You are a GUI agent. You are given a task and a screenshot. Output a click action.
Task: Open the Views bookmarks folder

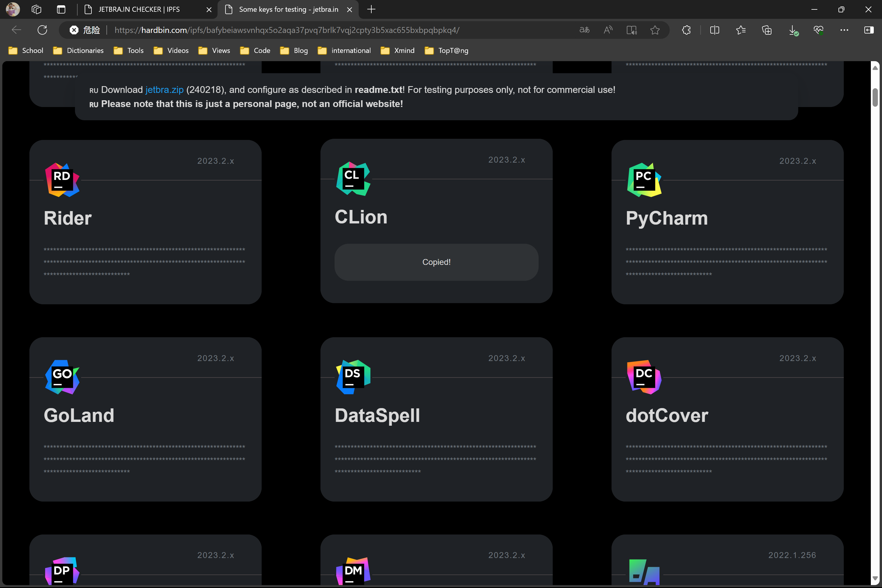[x=214, y=50]
